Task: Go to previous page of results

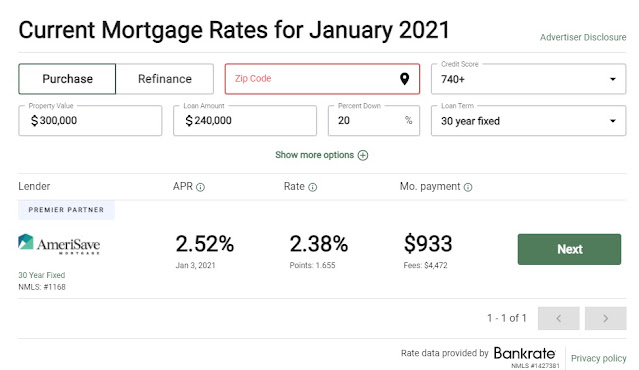Action: point(559,318)
